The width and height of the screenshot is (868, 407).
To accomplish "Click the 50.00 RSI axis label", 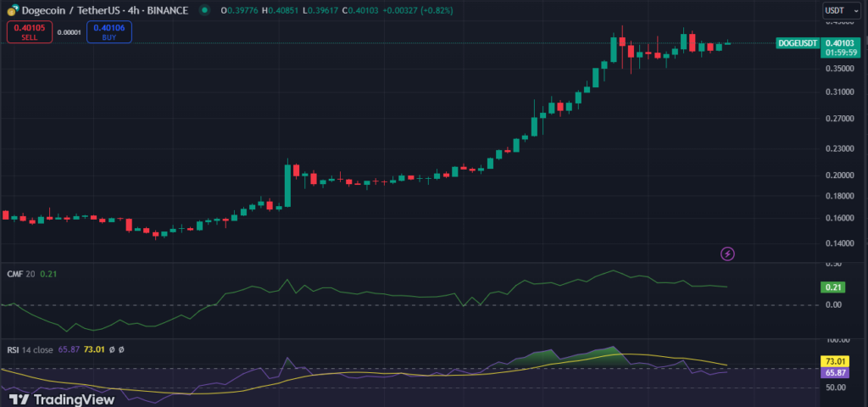I will 835,387.
